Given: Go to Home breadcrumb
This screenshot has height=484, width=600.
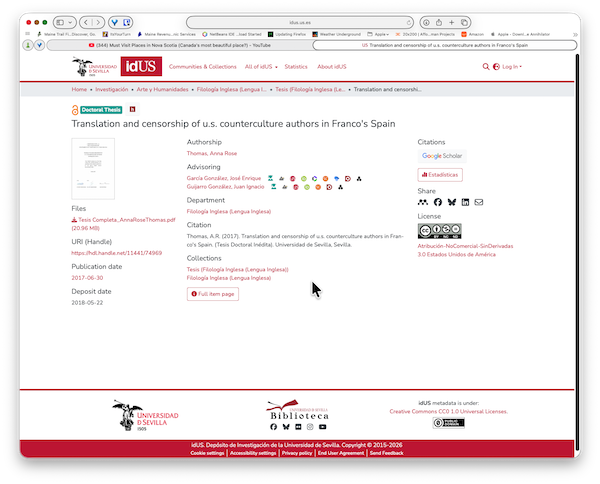Looking at the screenshot, I should [79, 89].
